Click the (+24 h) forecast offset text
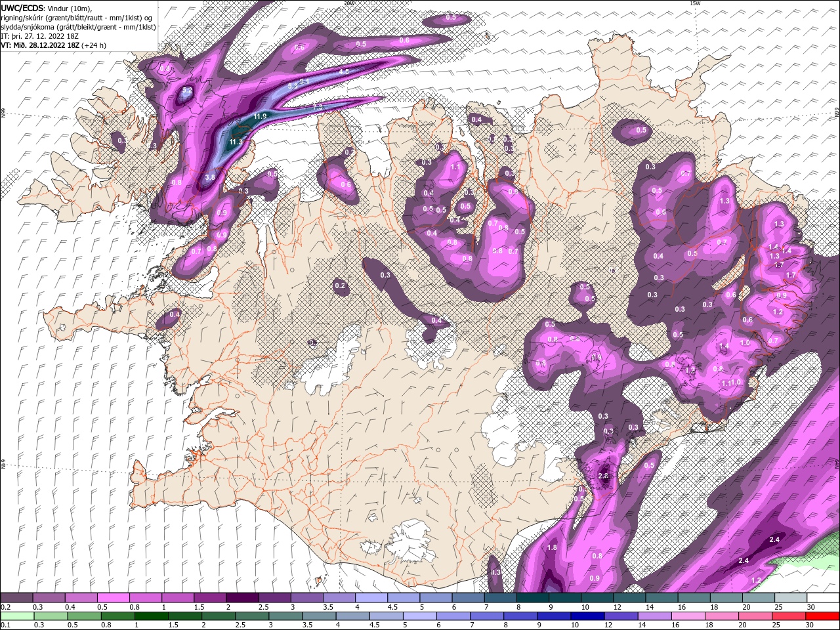 point(94,45)
